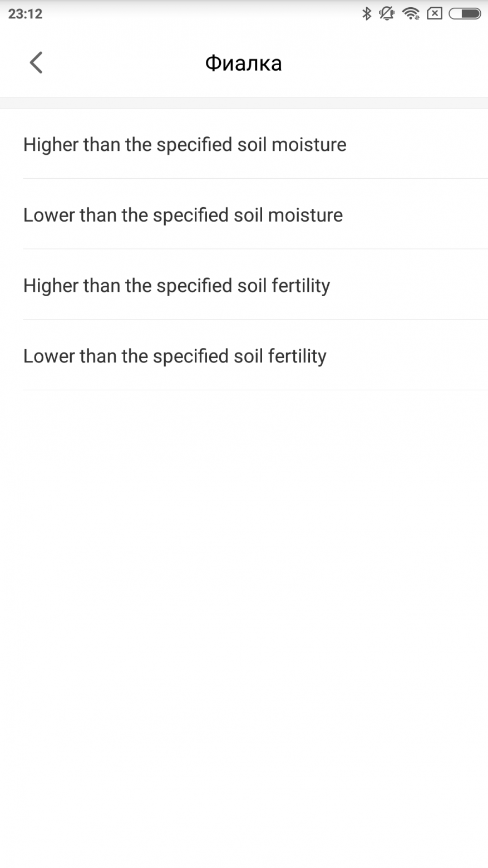Choose the high soil moisture trigger condition
Viewport: 488px width, 868px height.
click(x=185, y=145)
